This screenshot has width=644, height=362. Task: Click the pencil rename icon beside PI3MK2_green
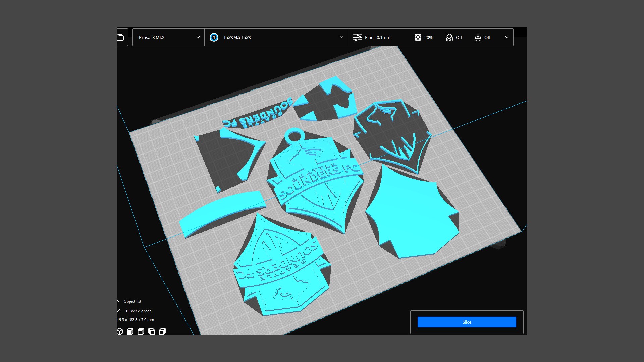click(119, 311)
